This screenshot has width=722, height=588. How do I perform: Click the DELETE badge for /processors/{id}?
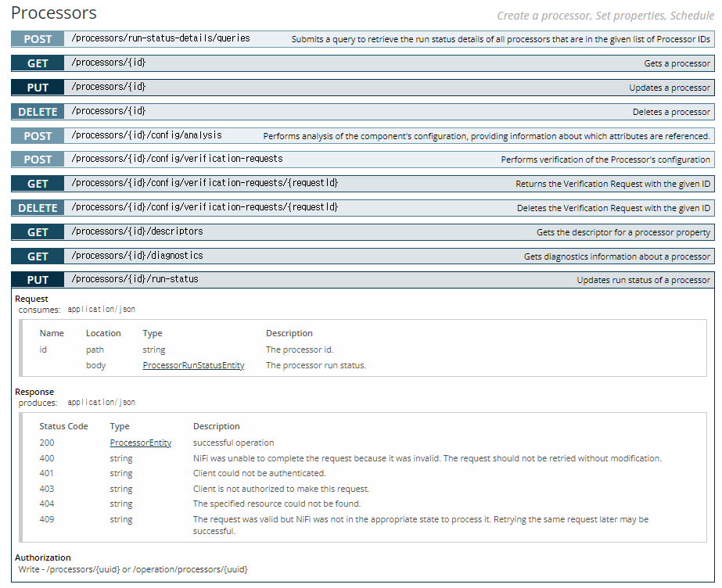38,112
